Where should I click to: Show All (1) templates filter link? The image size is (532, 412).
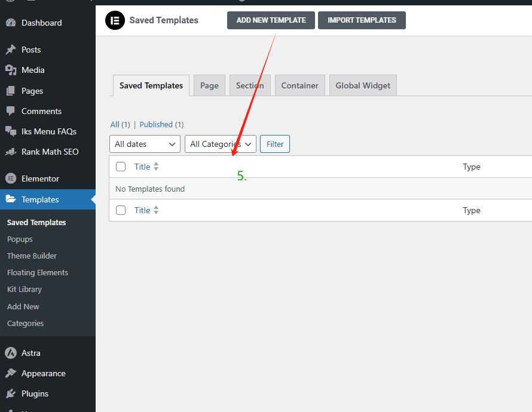click(x=120, y=124)
